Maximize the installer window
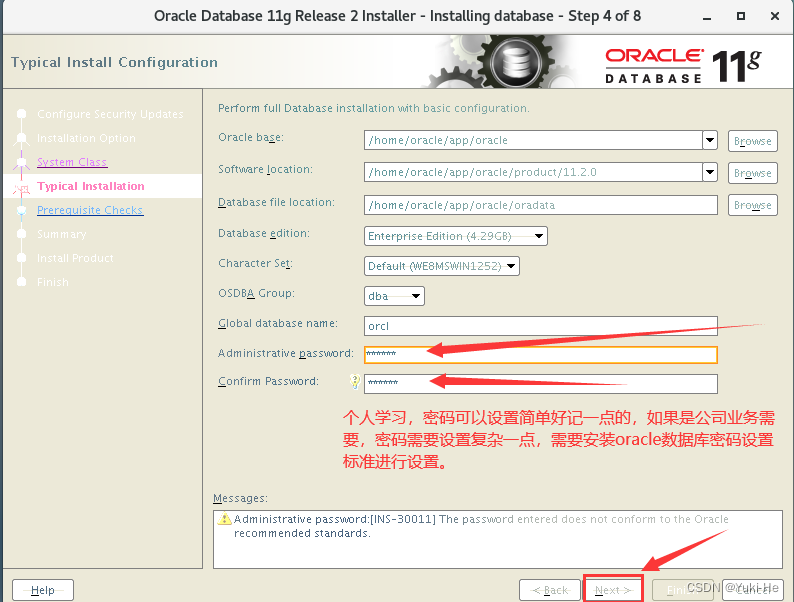The height and width of the screenshot is (602, 794). (741, 16)
